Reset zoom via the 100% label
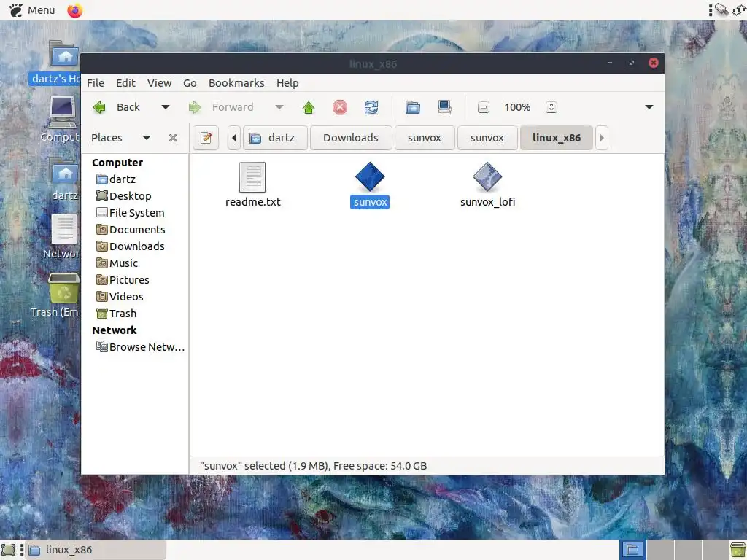The width and height of the screenshot is (747, 560). [517, 107]
